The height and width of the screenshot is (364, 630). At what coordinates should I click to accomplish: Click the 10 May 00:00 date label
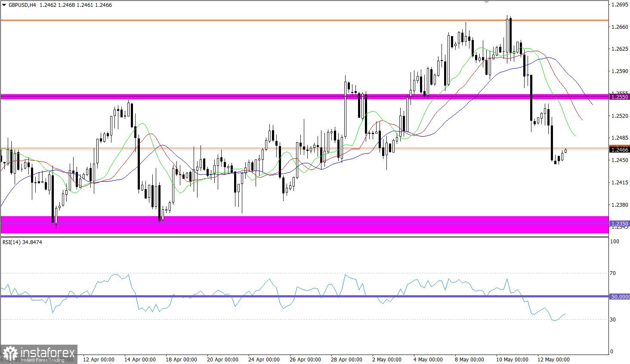pos(512,360)
